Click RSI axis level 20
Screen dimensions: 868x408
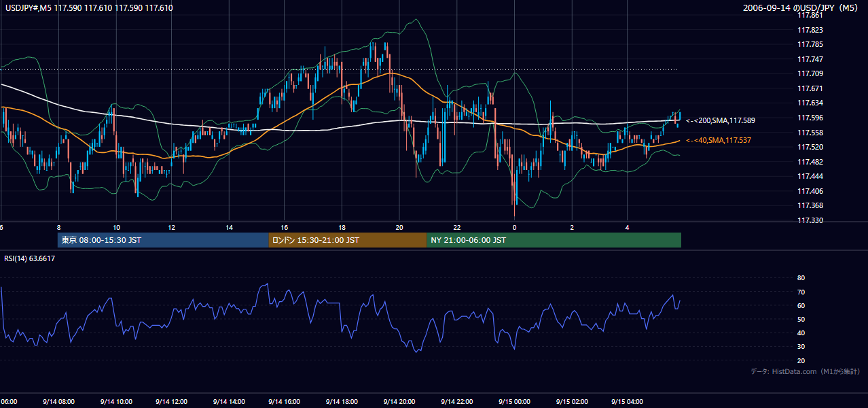pos(801,360)
